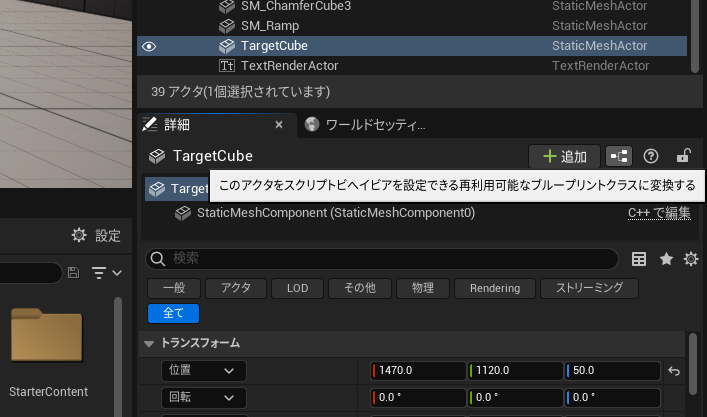707x417 pixels.
Task: Select the LOD filter button
Action: click(x=298, y=288)
